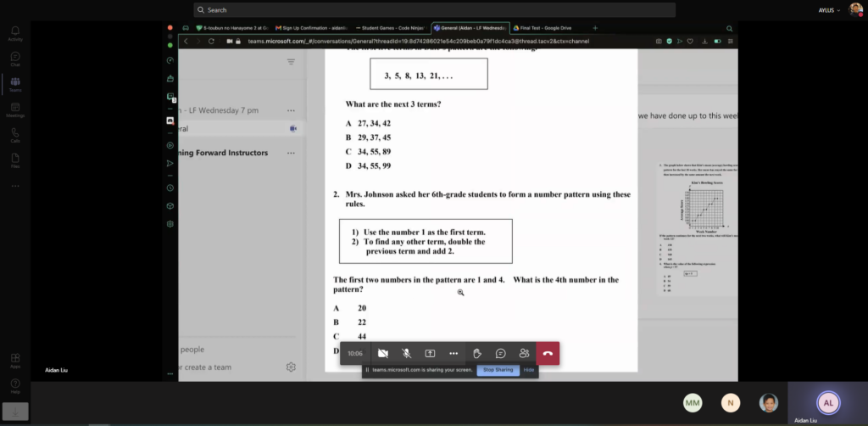Open Activity in the Teams left rail
The height and width of the screenshot is (426, 868).
[x=15, y=33]
